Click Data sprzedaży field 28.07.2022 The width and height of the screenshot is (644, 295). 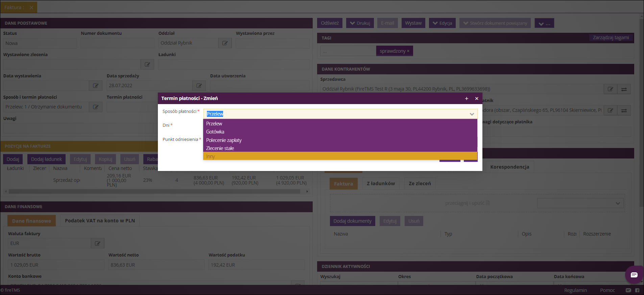149,85
